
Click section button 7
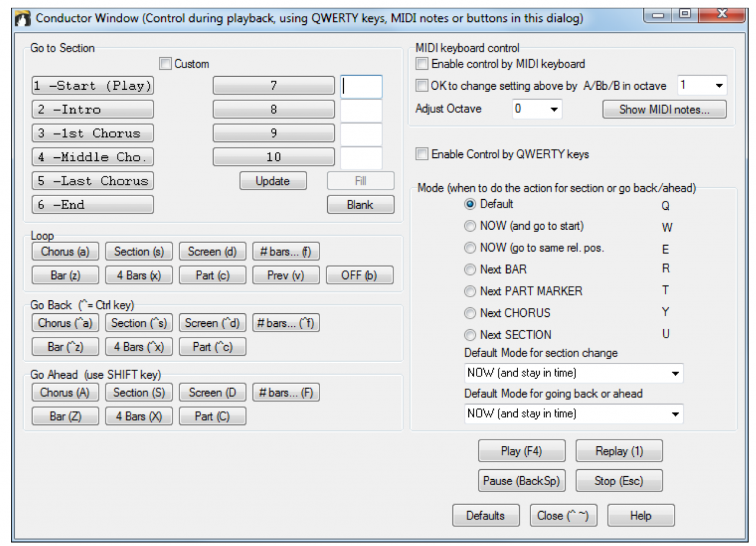[x=273, y=86]
